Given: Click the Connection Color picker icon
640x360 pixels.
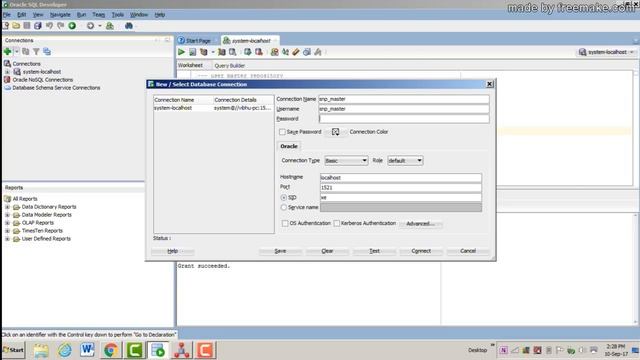Looking at the screenshot, I should pos(336,132).
